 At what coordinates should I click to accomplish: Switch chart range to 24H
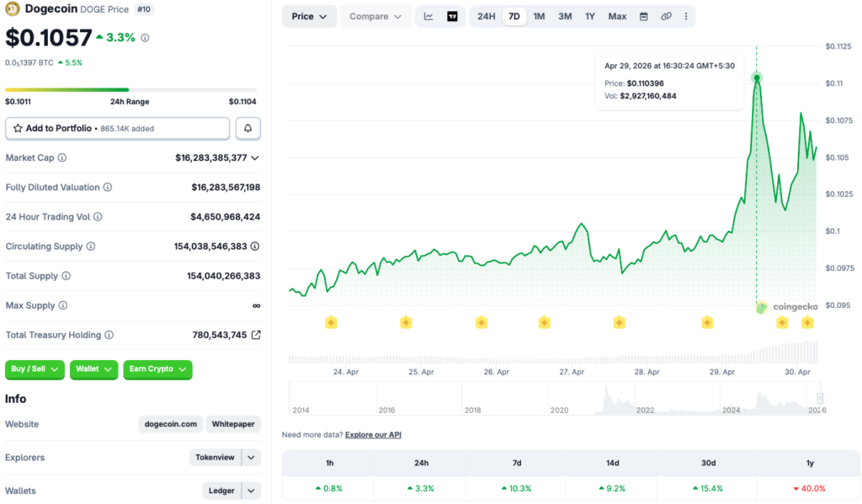(486, 16)
